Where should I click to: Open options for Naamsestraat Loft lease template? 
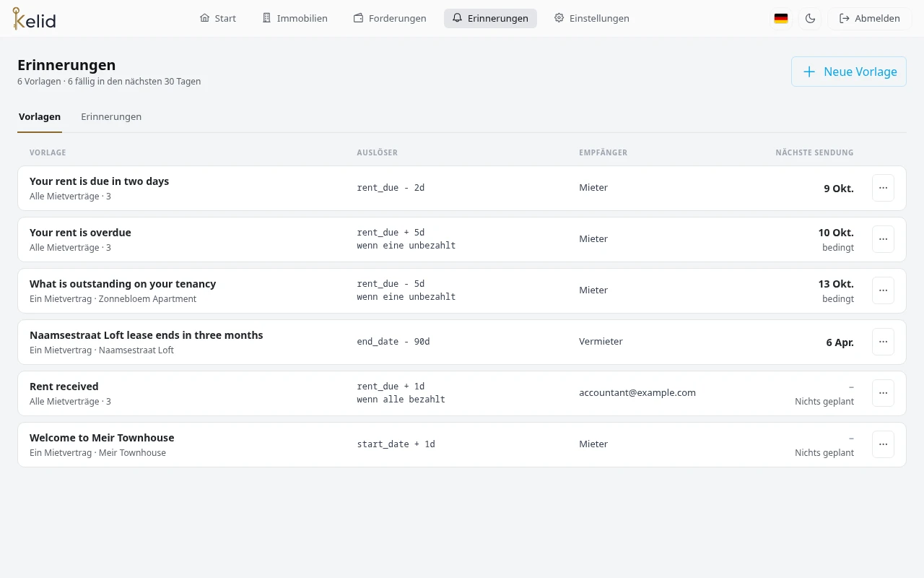883,342
